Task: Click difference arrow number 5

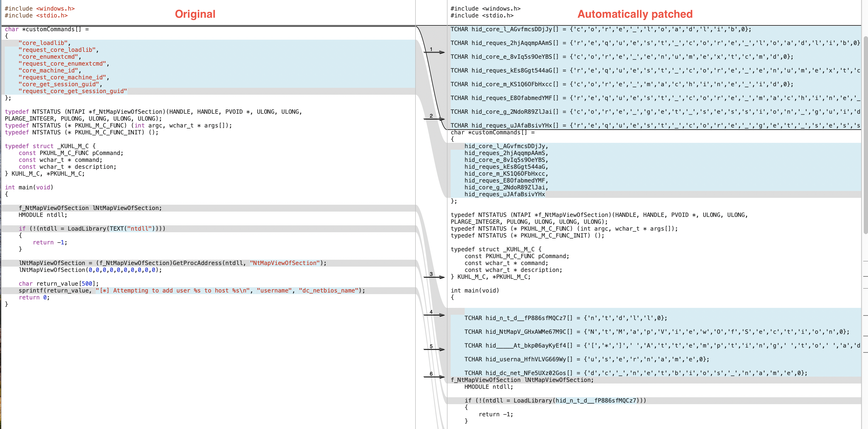Action: coord(434,349)
